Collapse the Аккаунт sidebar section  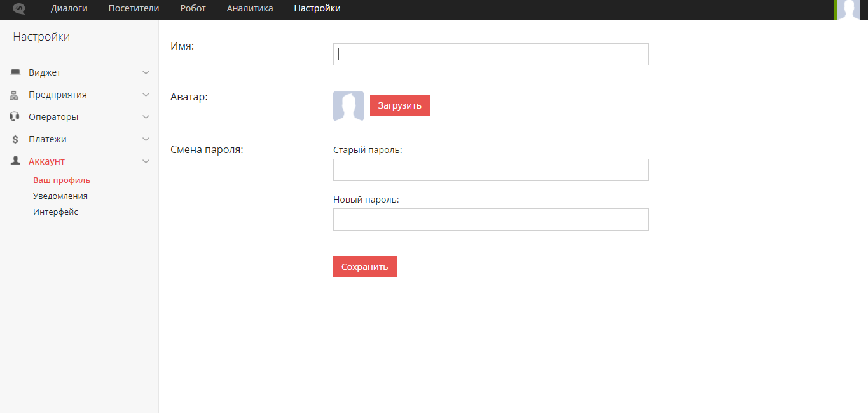[x=146, y=161]
